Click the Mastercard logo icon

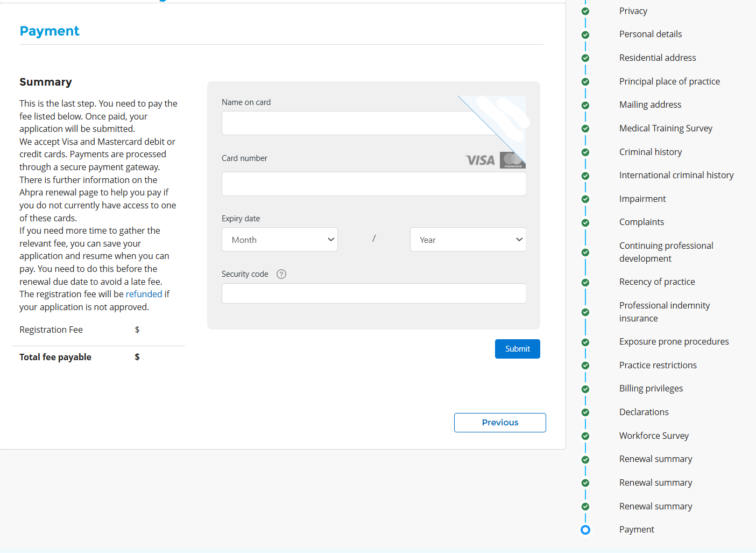tap(513, 160)
